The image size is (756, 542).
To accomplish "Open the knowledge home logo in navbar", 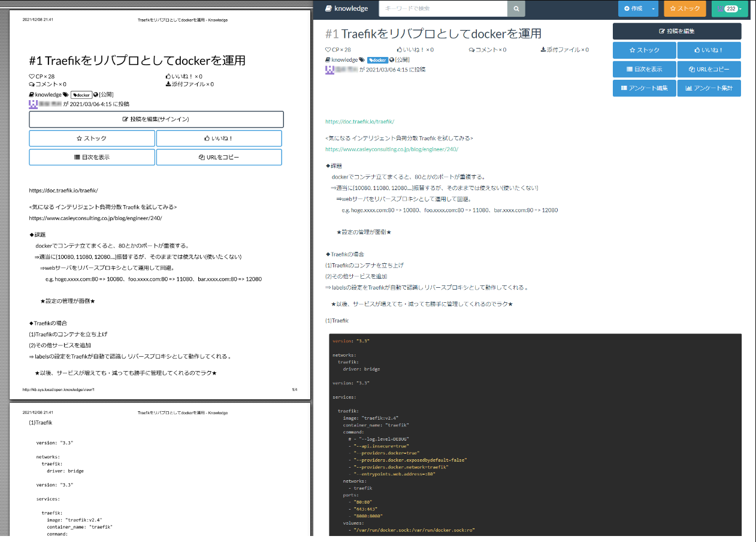I will coord(346,8).
